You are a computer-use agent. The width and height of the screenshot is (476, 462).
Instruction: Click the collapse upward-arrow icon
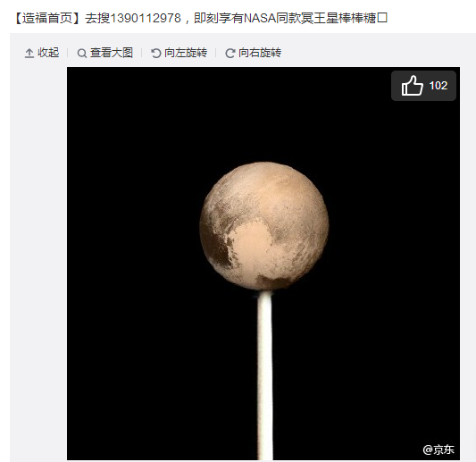click(x=29, y=53)
